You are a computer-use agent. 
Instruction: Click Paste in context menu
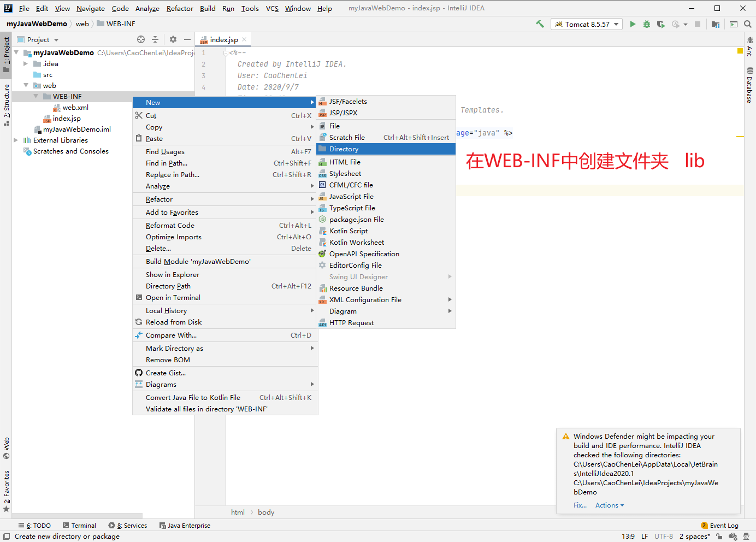tap(225, 139)
